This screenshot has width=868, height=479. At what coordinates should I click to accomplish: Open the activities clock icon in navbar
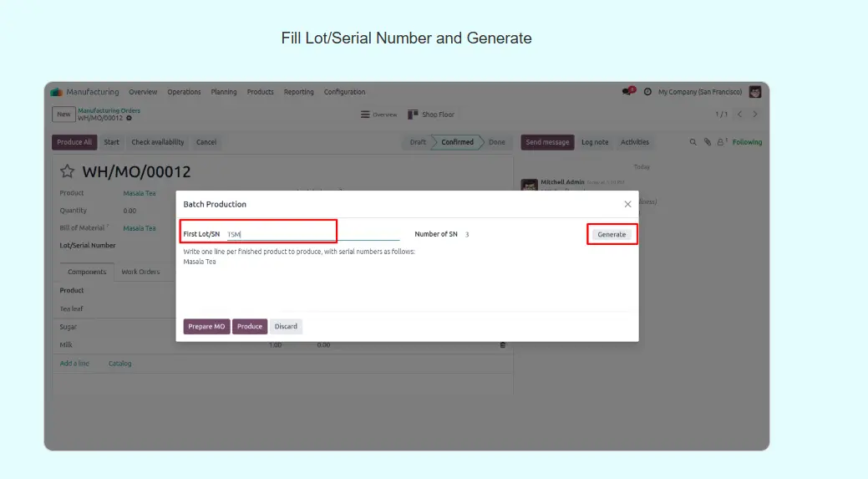(x=647, y=92)
